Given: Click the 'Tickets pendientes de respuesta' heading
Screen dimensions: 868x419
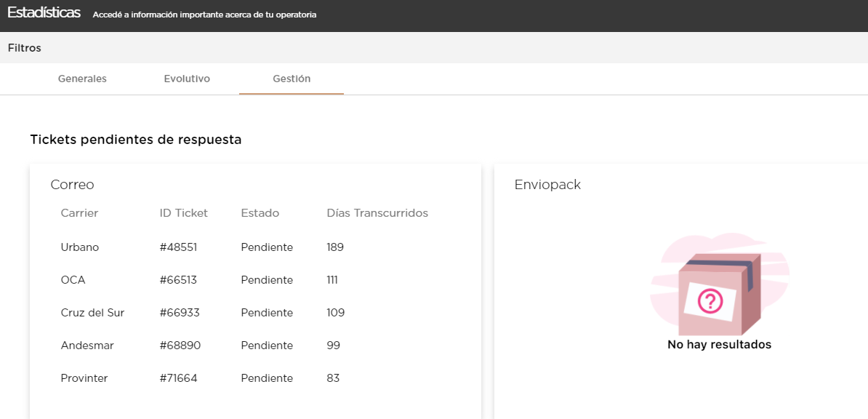Looking at the screenshot, I should pyautogui.click(x=136, y=140).
